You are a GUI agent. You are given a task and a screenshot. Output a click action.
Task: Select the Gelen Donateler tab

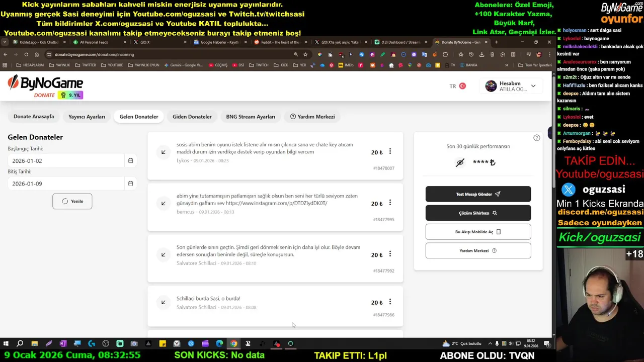(x=139, y=117)
